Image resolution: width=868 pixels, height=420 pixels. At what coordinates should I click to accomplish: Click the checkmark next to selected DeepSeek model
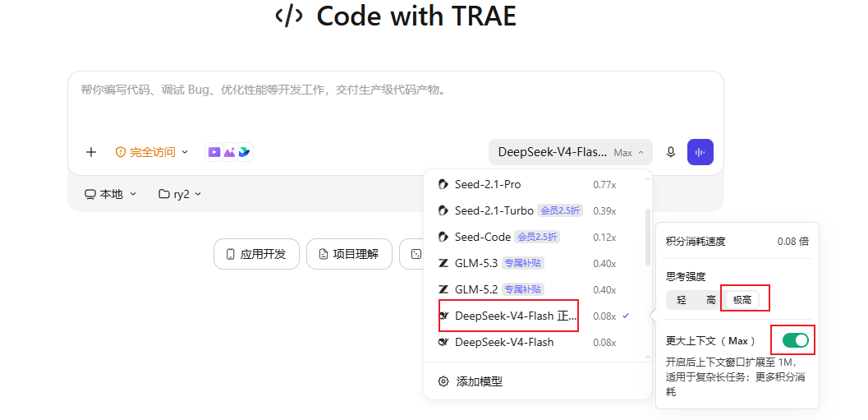coord(626,316)
